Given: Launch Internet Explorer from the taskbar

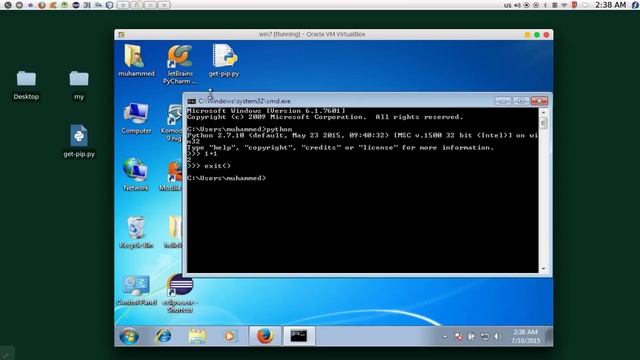Looking at the screenshot, I should pyautogui.click(x=163, y=336).
